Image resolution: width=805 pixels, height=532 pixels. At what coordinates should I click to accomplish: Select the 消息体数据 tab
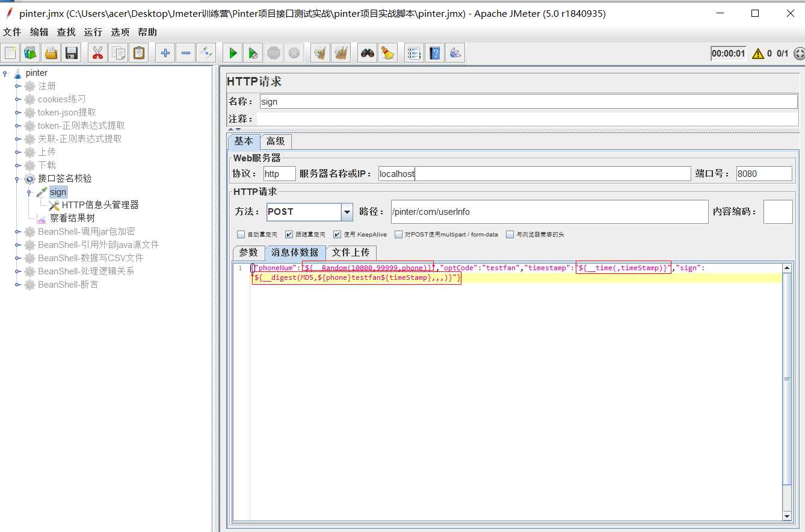[x=295, y=253]
